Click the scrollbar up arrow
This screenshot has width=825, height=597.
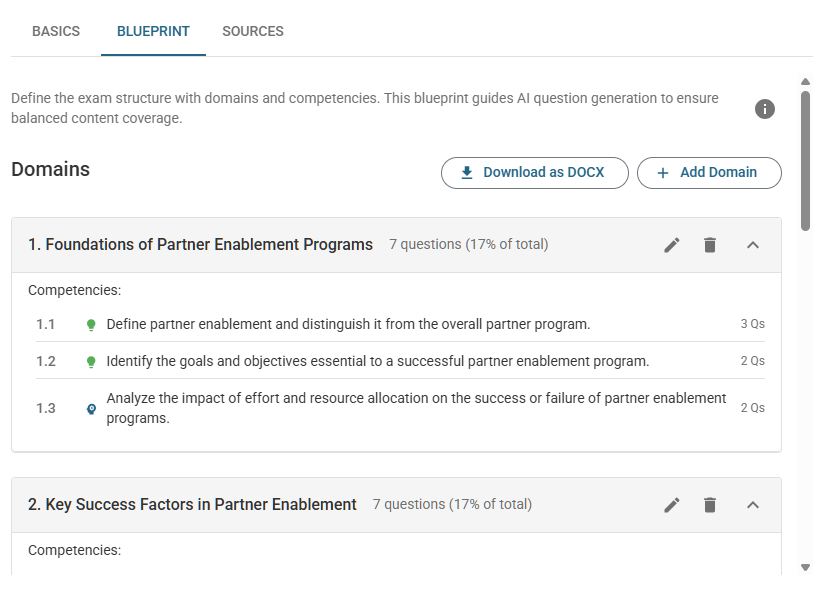(805, 82)
